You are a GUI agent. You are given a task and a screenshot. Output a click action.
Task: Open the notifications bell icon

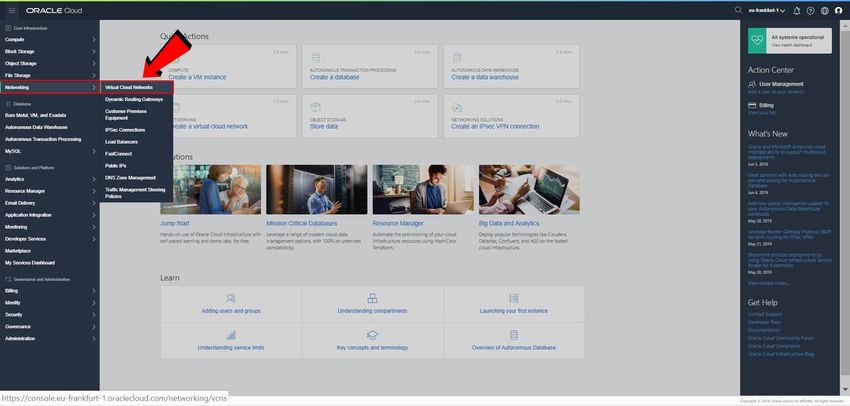pyautogui.click(x=796, y=11)
